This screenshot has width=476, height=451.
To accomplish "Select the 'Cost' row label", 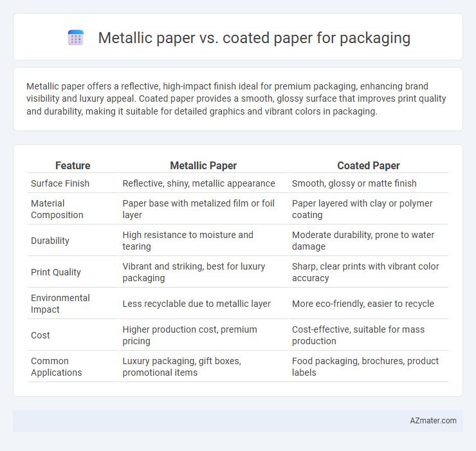I will point(41,335).
